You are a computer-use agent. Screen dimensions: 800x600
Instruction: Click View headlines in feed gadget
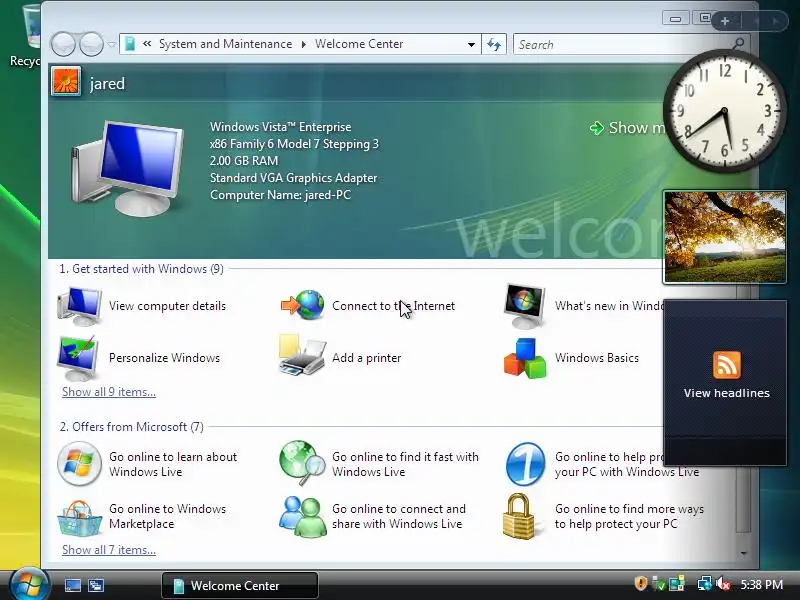[727, 393]
